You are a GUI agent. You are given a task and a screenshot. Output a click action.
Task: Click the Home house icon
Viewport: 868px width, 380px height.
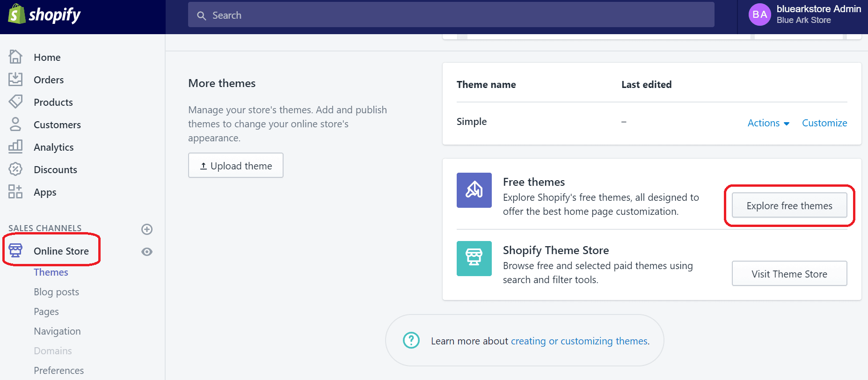15,57
